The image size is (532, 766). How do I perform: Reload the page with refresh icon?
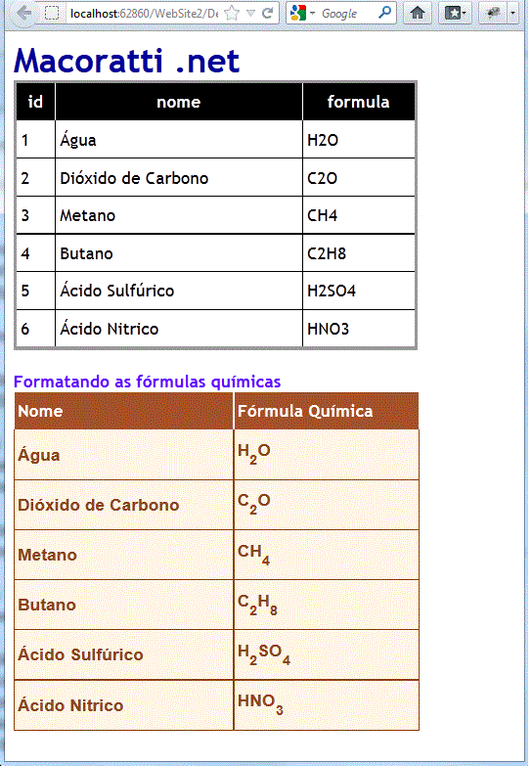point(267,13)
